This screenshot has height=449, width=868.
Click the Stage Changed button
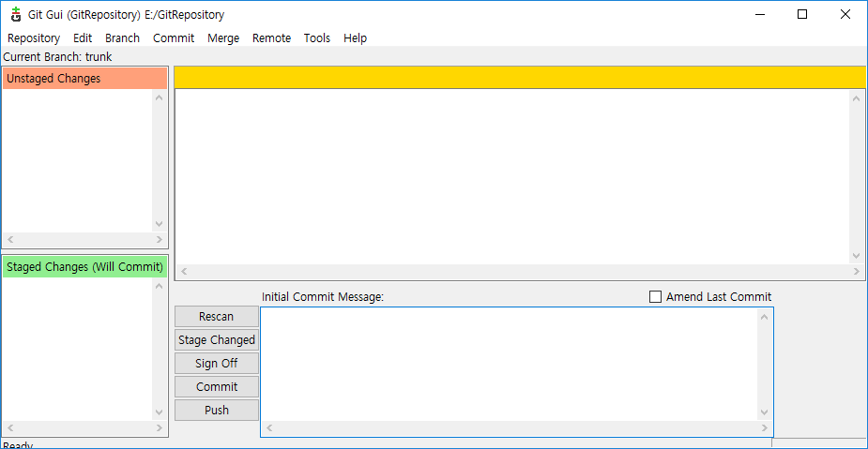coord(217,340)
